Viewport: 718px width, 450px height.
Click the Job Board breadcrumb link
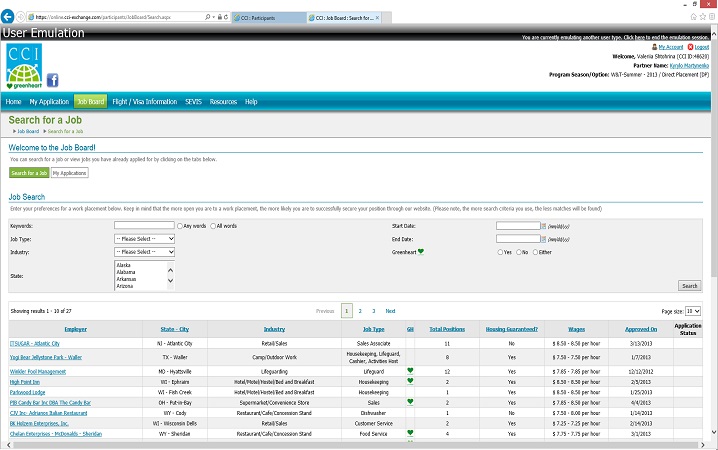[x=28, y=131]
